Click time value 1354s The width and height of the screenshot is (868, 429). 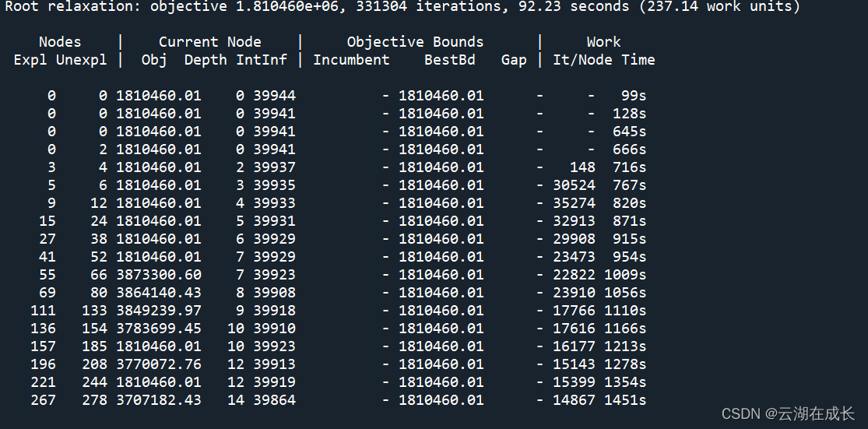click(625, 382)
